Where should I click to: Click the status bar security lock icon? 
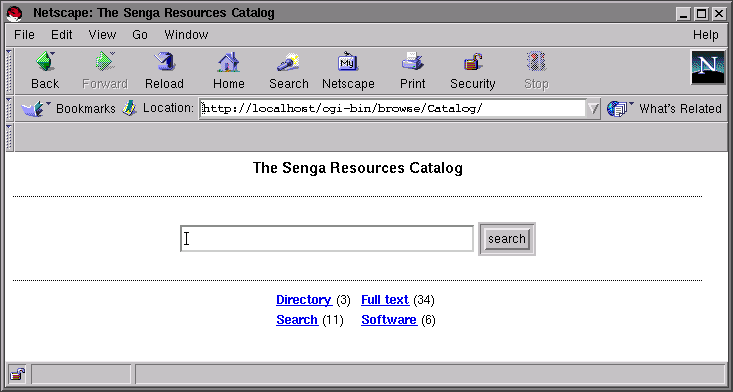17,374
